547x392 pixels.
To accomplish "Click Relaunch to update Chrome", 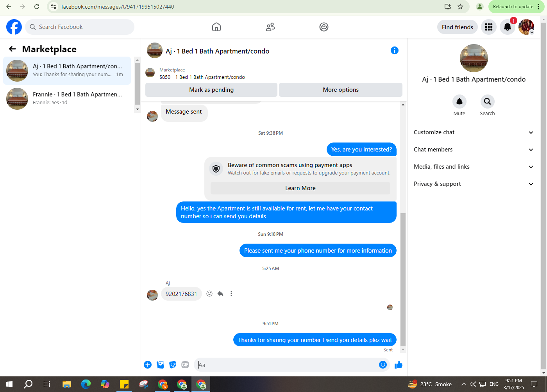I will 513,7.
